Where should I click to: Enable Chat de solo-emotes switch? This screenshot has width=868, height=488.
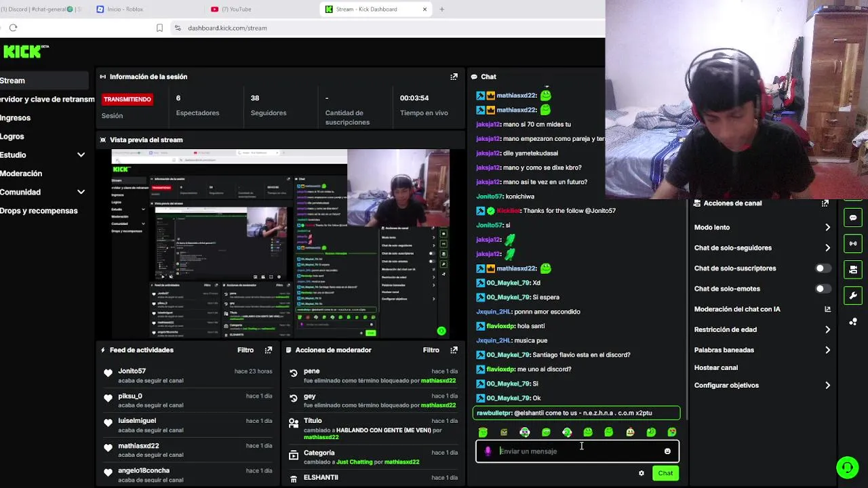point(823,289)
